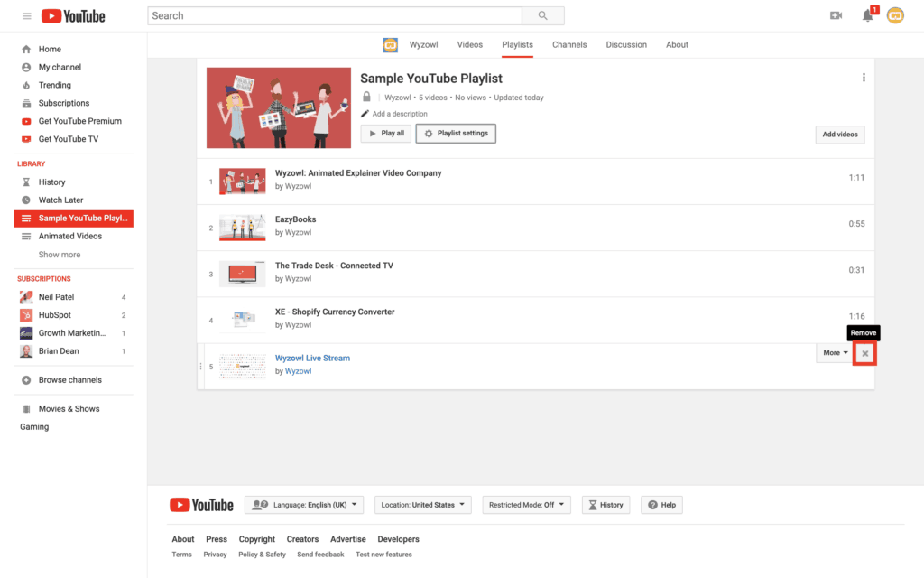Click the Advertise footer link
This screenshot has height=578, width=924.
[347, 539]
